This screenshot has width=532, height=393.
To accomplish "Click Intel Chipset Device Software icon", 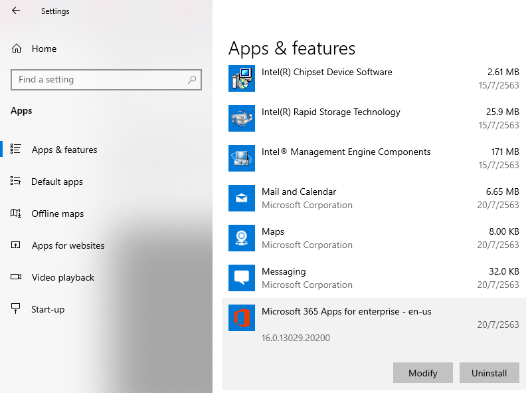I will [242, 78].
